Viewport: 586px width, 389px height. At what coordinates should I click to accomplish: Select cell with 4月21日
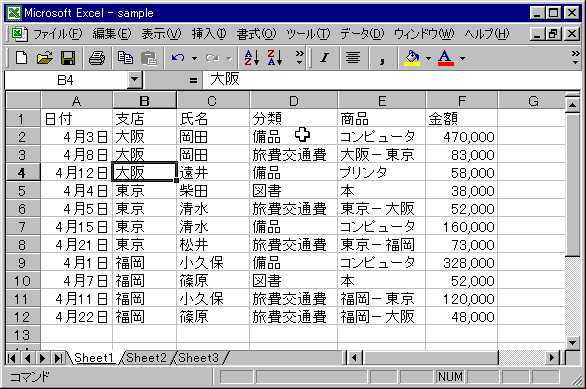(x=77, y=245)
